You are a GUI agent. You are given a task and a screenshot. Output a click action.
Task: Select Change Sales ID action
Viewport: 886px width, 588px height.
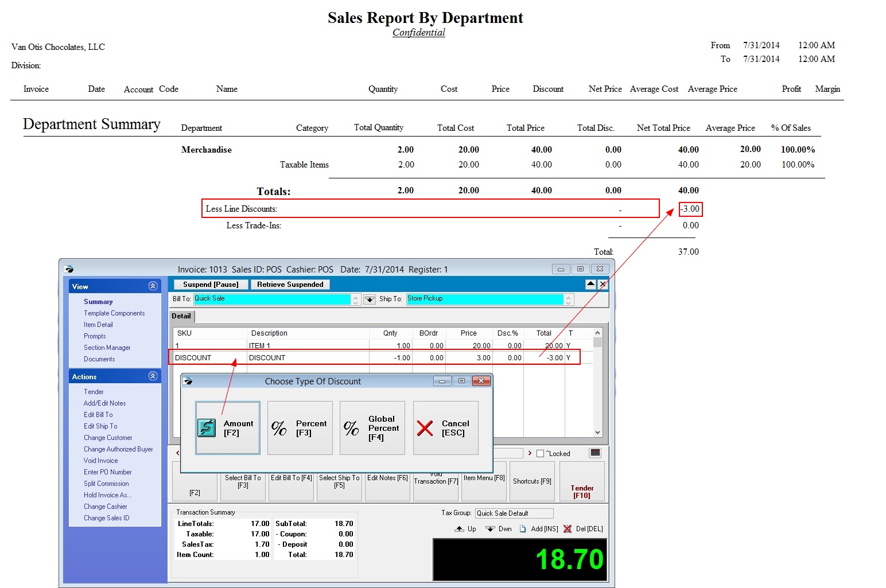click(x=106, y=518)
